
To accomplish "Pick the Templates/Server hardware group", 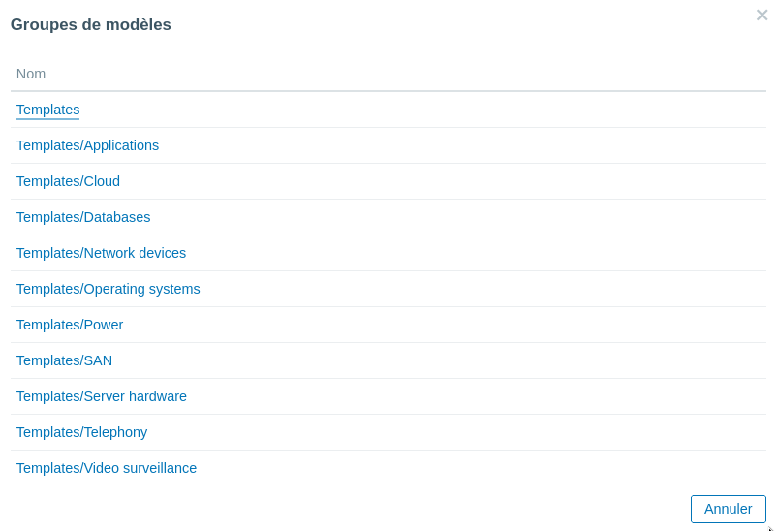I will [x=102, y=396].
